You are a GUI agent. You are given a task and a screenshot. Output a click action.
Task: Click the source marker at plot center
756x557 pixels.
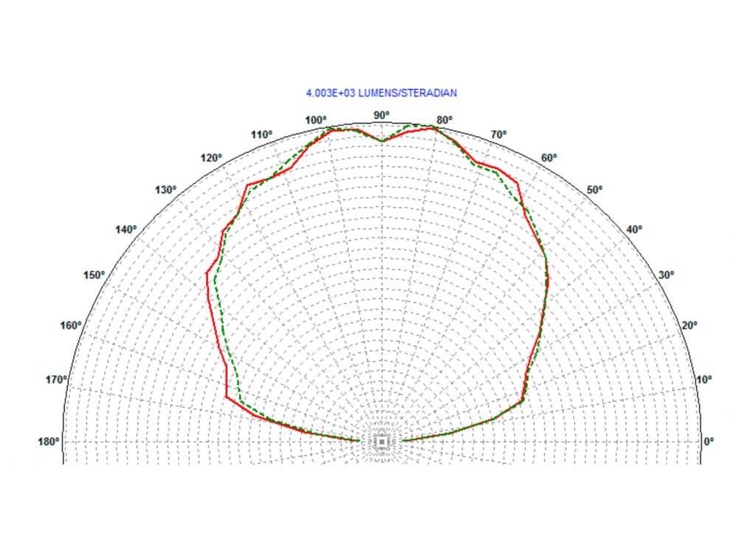381,442
